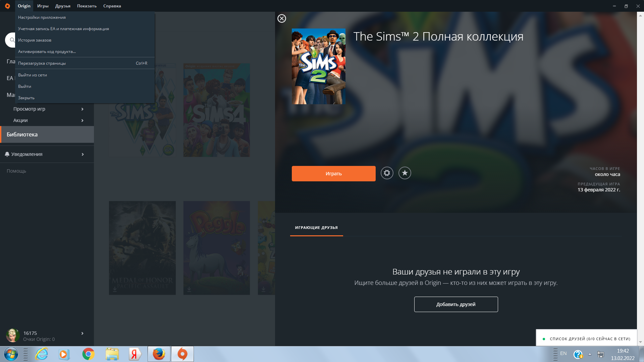
Task: Expand Просмотр игр submenu chevron
Action: [83, 109]
